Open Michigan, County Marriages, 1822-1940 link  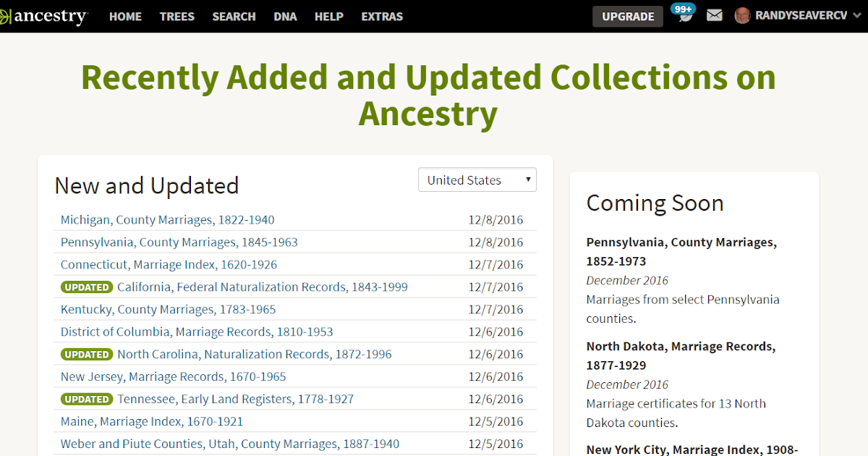(x=168, y=220)
